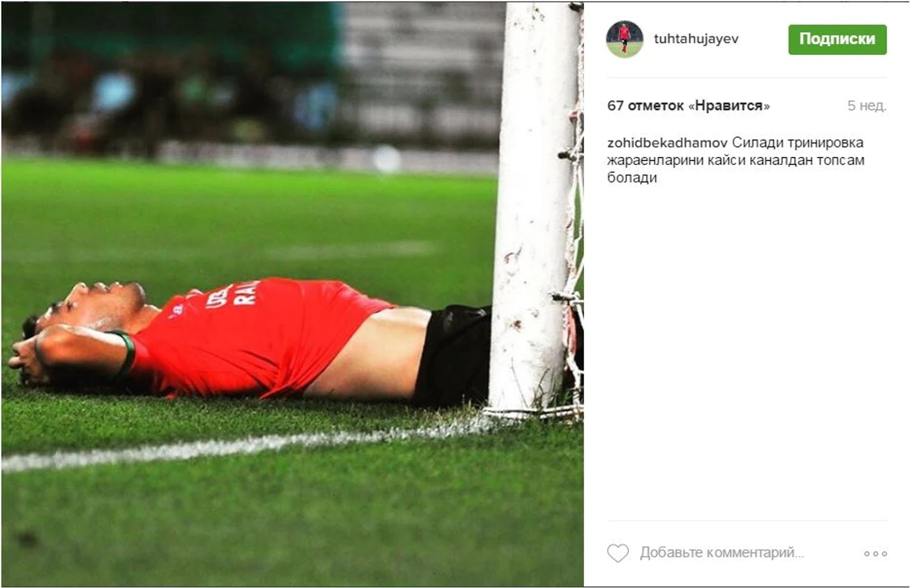View the 67 отметок «Нравится» list
Image resolution: width=910 pixels, height=588 pixels.
pyautogui.click(x=688, y=106)
